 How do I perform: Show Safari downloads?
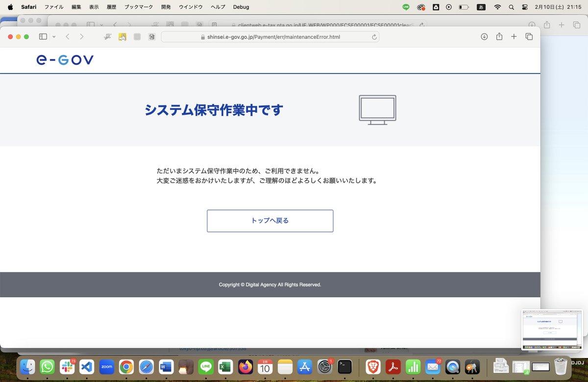click(484, 37)
